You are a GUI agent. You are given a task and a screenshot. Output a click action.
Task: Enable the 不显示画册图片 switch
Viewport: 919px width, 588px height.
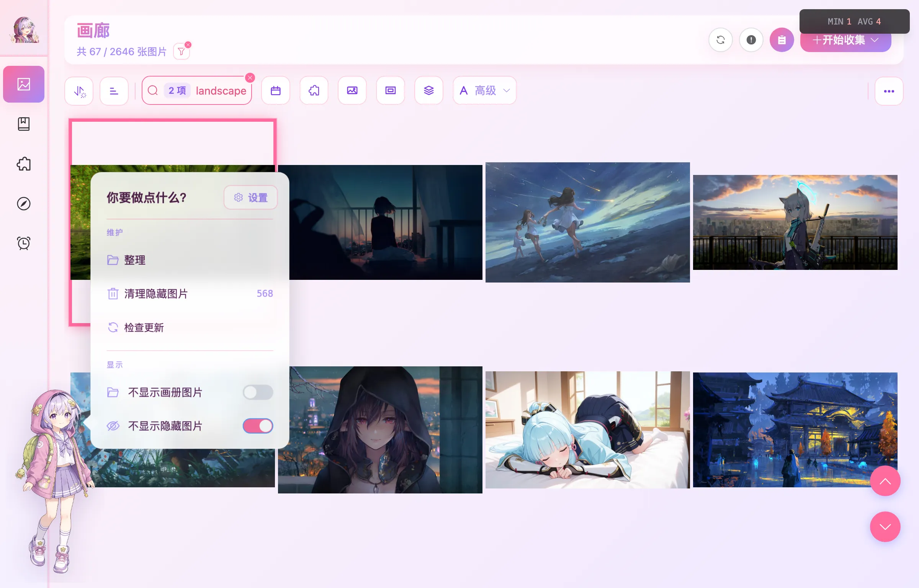pos(258,392)
